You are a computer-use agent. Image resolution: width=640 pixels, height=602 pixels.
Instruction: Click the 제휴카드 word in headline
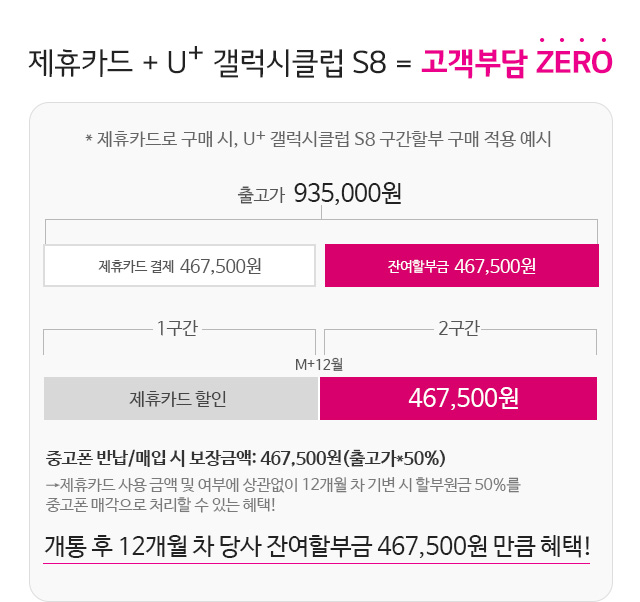click(x=80, y=62)
